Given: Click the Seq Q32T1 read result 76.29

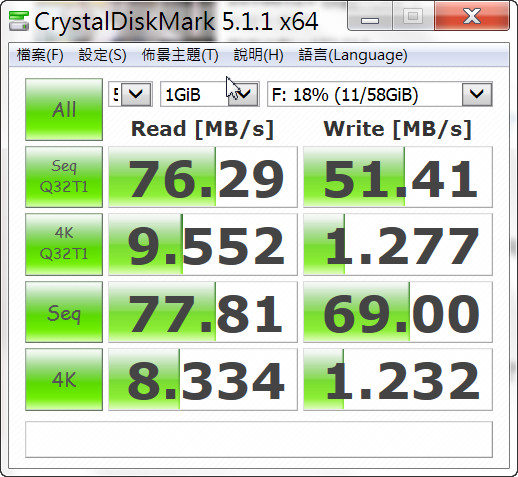Looking at the screenshot, I should (203, 177).
